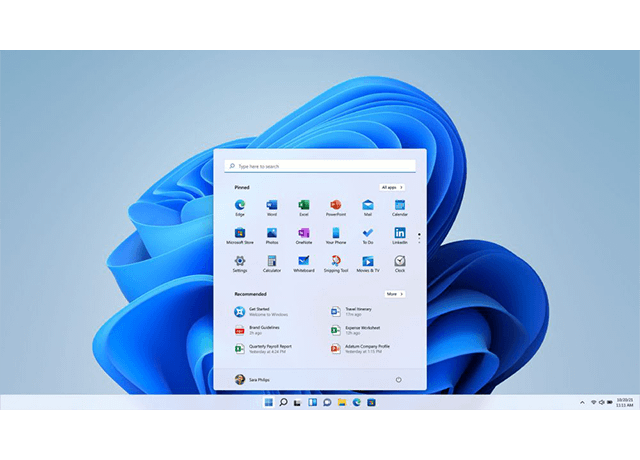Click the volume tray icon

point(602,402)
